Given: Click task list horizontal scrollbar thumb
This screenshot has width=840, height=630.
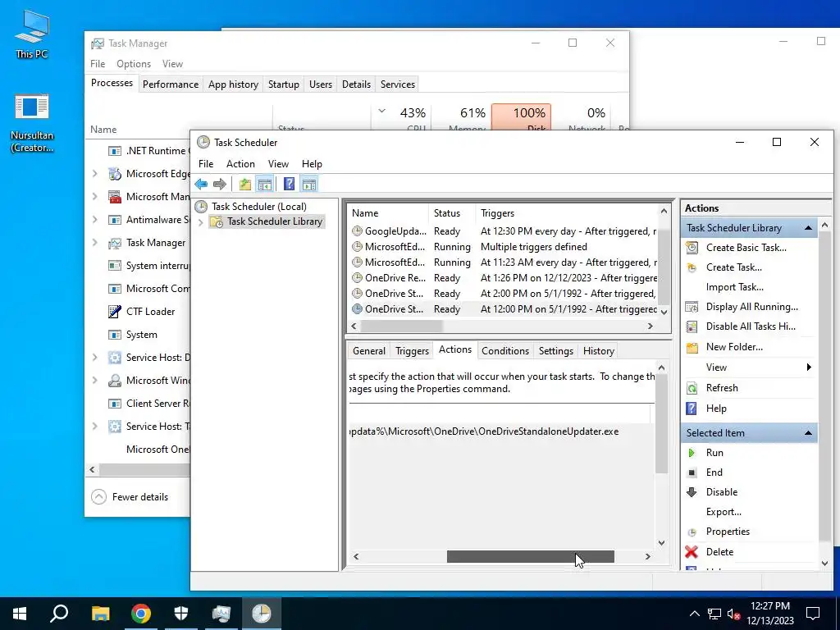Looking at the screenshot, I should 402,326.
